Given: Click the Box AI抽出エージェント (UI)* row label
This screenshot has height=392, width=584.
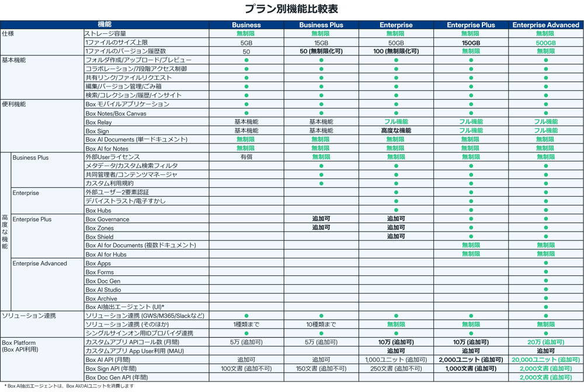Looking at the screenshot, I should tap(125, 307).
